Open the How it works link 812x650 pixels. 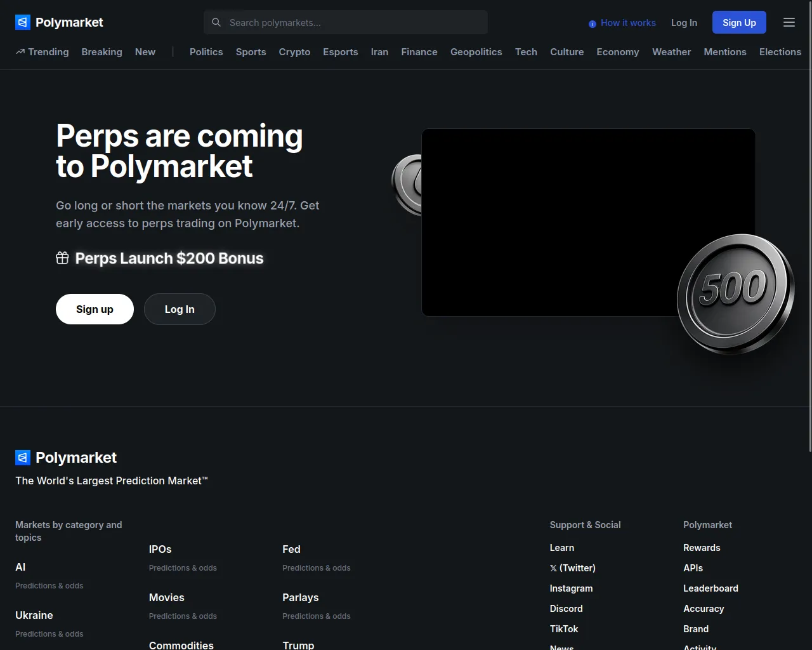point(628,23)
